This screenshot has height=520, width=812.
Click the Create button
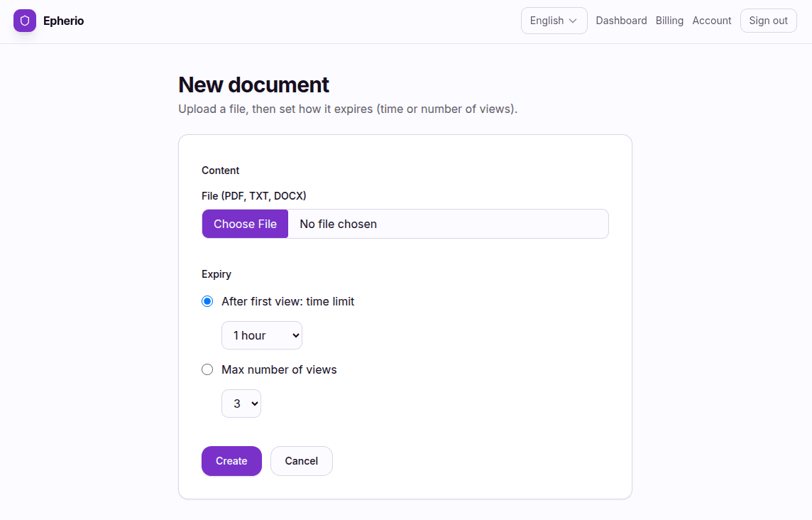tap(231, 461)
